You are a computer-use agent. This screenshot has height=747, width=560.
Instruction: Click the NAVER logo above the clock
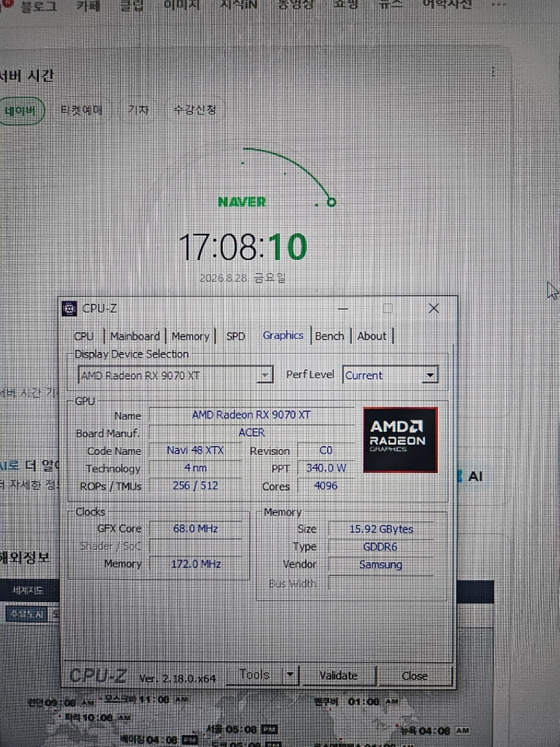coord(242,202)
